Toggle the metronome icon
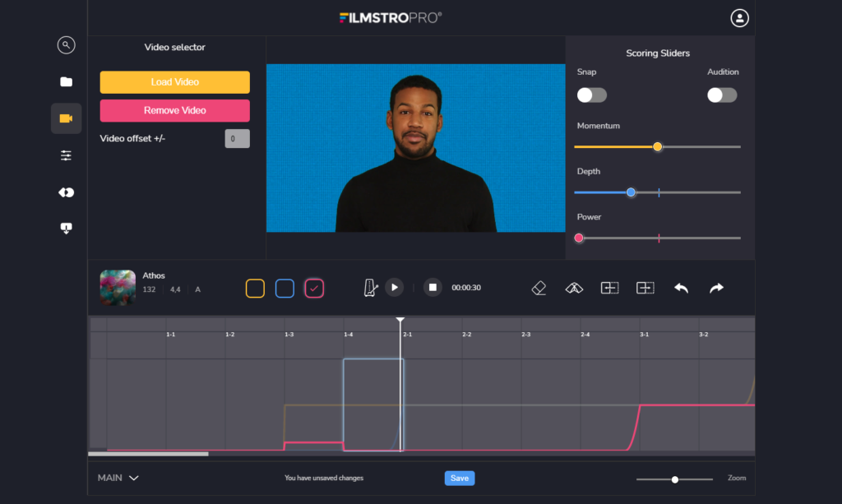The height and width of the screenshot is (504, 842). pos(371,288)
